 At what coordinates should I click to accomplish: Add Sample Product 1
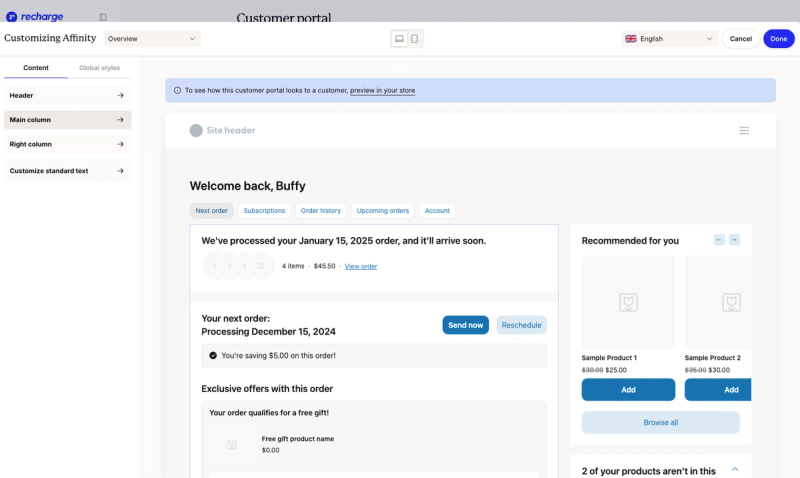(x=628, y=390)
